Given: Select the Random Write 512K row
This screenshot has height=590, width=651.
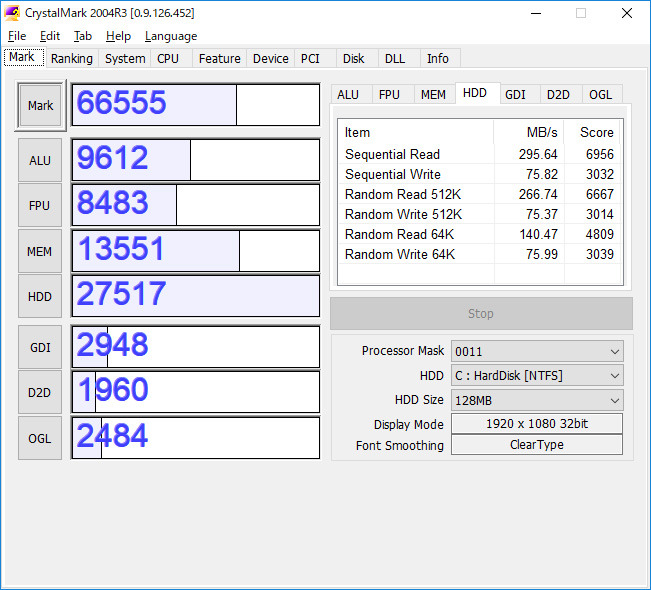Looking at the screenshot, I should coord(480,214).
